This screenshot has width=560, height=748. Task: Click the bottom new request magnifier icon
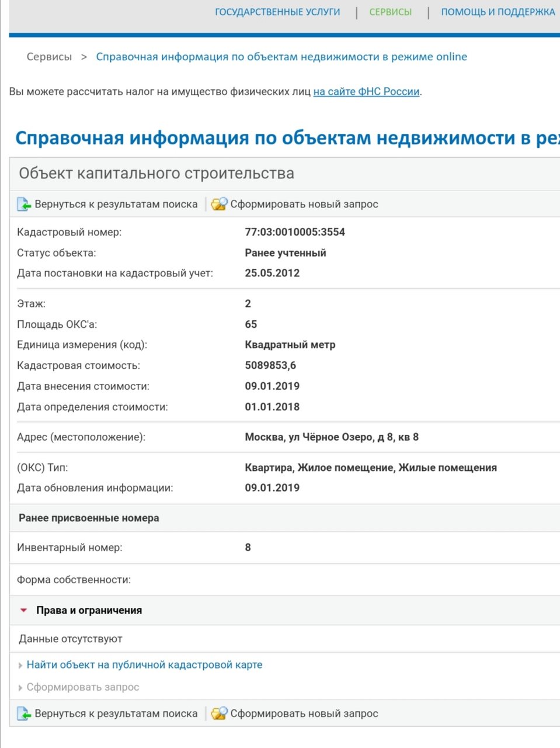click(219, 714)
